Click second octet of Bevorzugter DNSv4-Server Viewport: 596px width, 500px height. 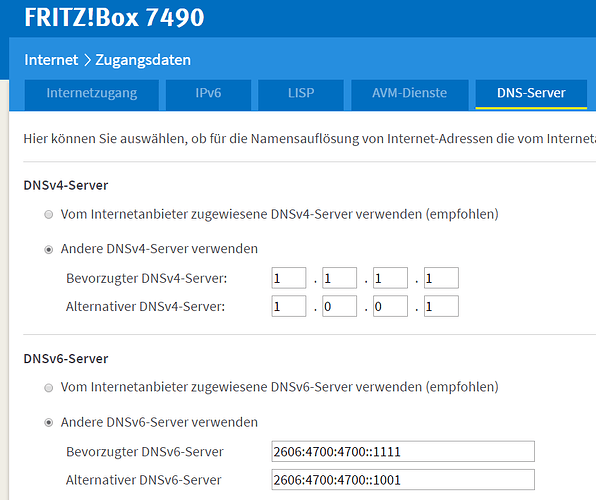point(339,278)
